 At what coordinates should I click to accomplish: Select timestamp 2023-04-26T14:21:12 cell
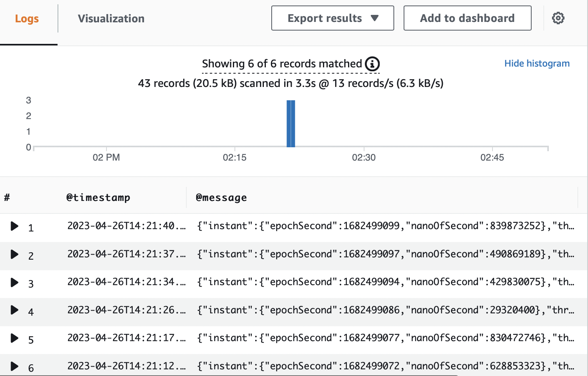[126, 366]
